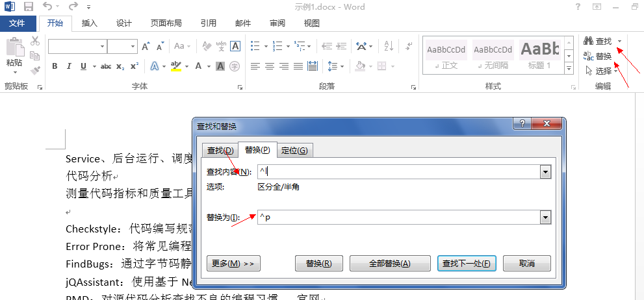Click the decrease indent icon
This screenshot has width=644, height=300.
(x=327, y=46)
